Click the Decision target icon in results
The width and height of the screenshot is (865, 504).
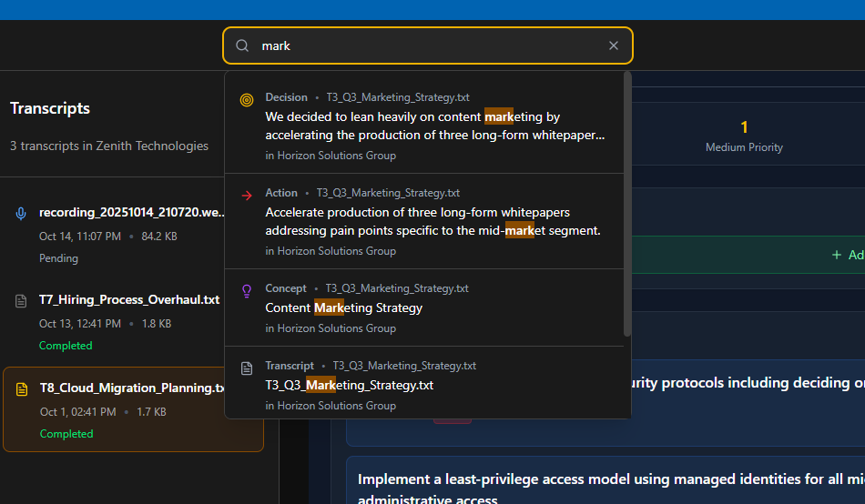coord(247,100)
